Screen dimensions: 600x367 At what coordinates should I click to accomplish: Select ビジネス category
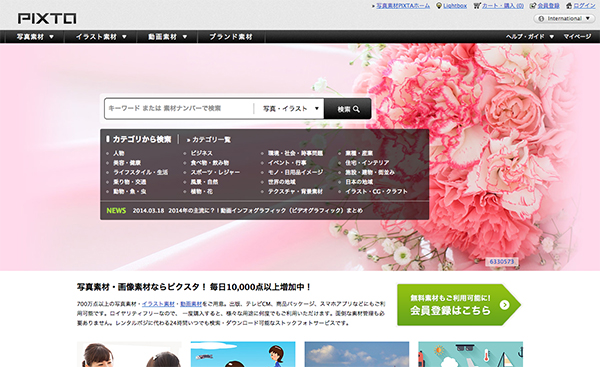coord(202,153)
